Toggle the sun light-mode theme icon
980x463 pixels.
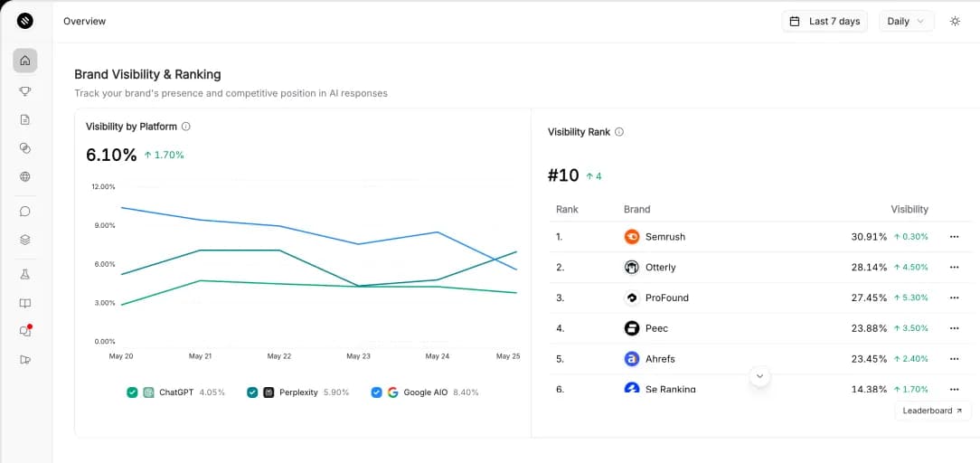(x=955, y=21)
